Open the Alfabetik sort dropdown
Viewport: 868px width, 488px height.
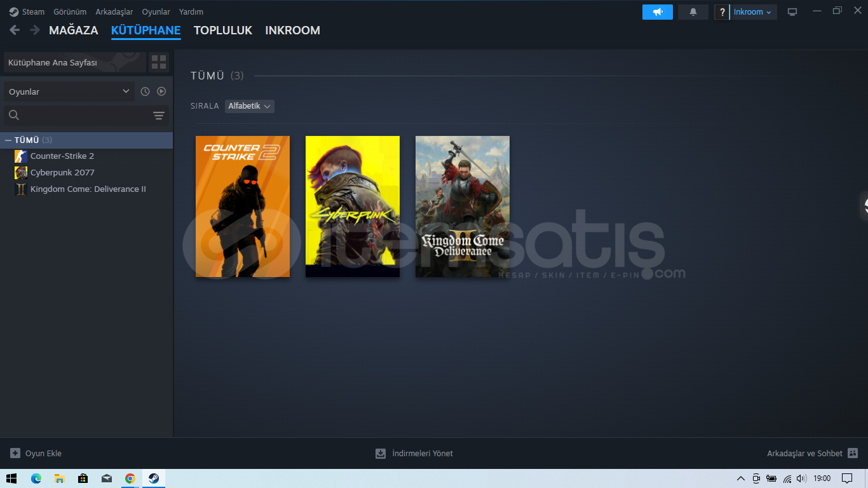click(250, 106)
